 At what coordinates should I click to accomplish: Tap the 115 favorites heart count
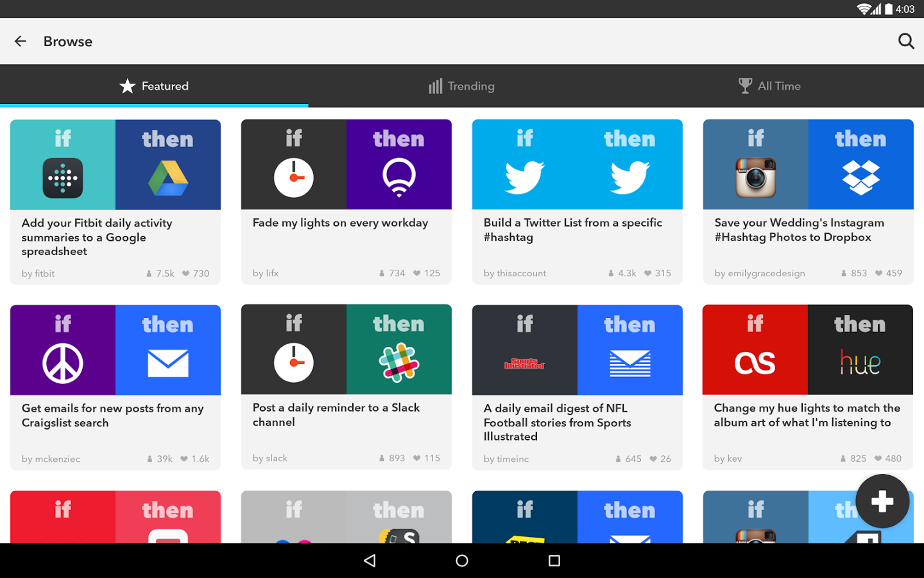point(427,458)
